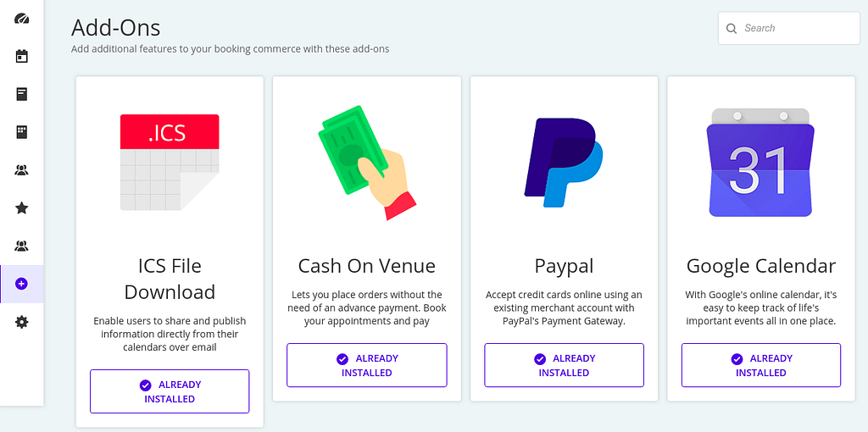
Task: Click the people icon below the star
Action: tap(22, 246)
